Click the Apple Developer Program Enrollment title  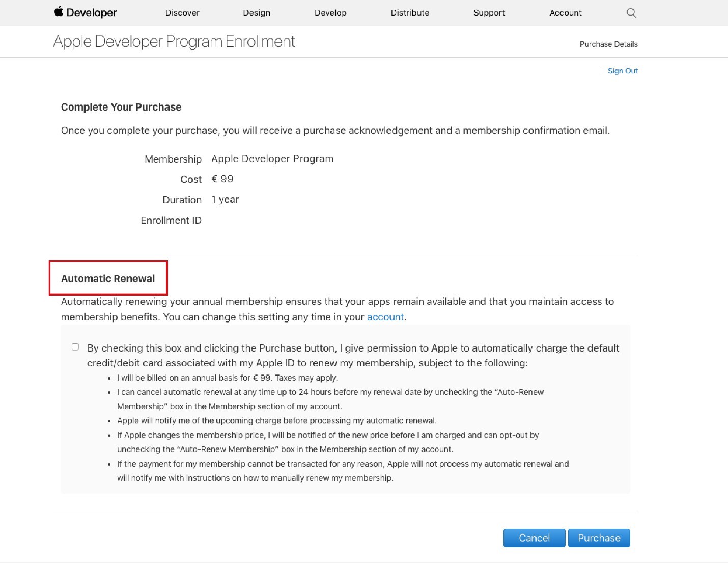click(174, 41)
